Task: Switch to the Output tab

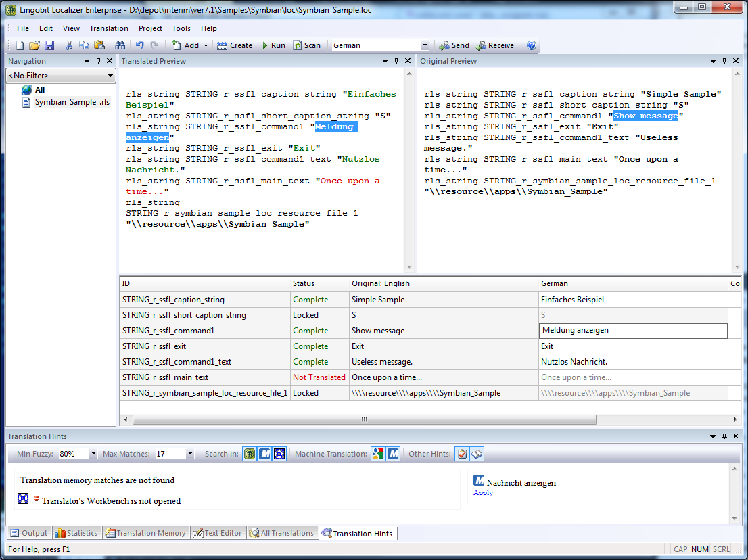Action: (30, 534)
